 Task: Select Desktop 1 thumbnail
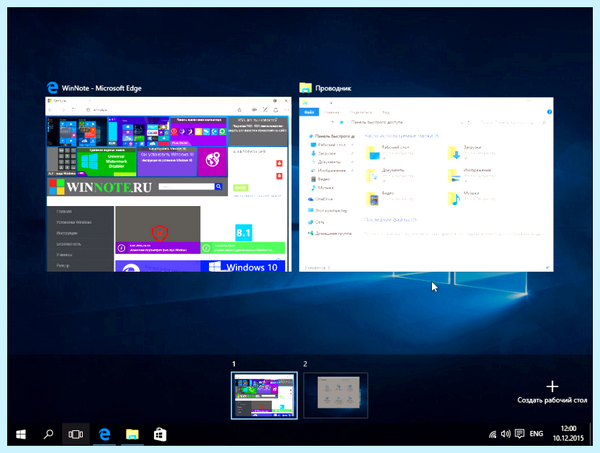[x=264, y=396]
